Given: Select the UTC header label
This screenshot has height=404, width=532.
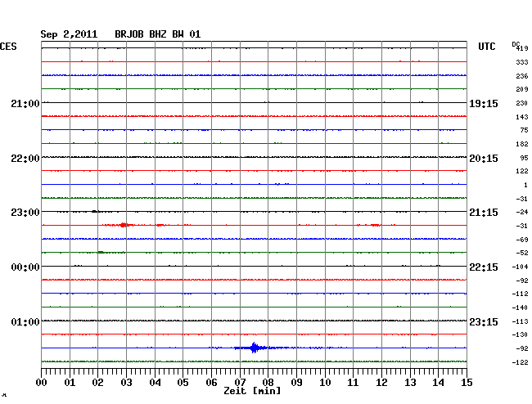Looking at the screenshot, I should point(486,47).
